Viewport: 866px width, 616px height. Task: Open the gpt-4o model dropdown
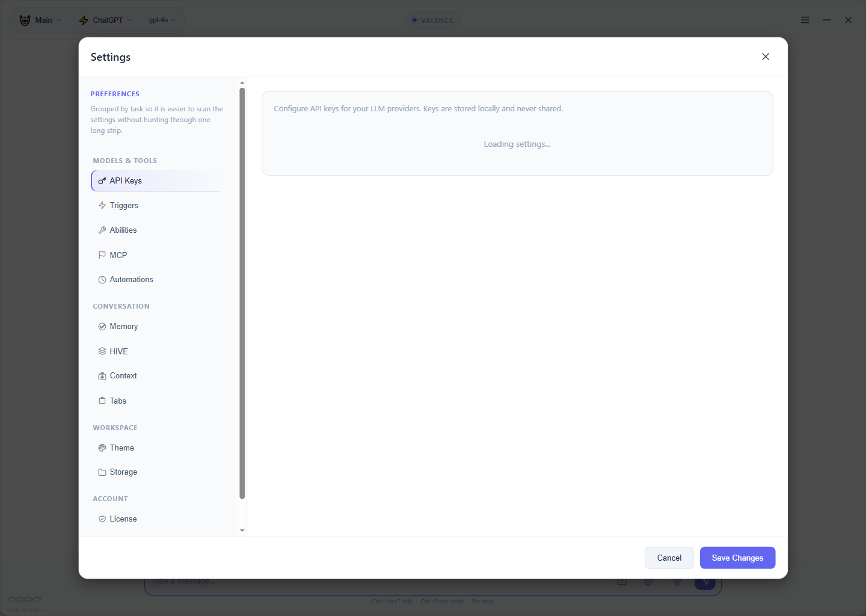pos(161,20)
